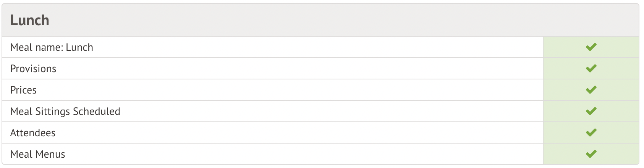Open the Attendees entry
Viewport: 644px width, 168px height.
[x=33, y=133]
